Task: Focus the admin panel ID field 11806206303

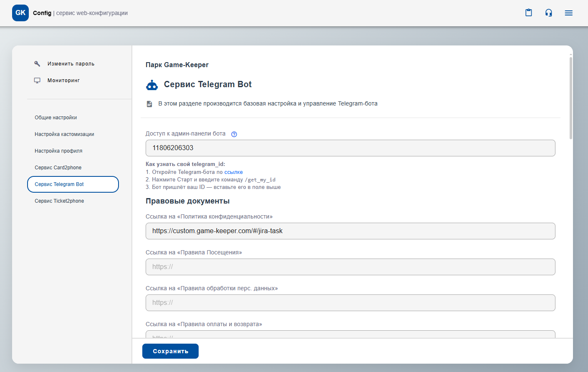Action: coord(350,148)
